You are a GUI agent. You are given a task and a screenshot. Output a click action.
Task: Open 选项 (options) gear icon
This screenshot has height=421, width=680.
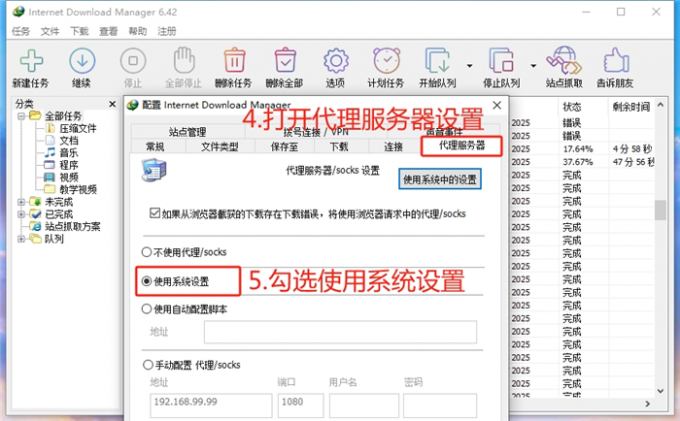[336, 61]
